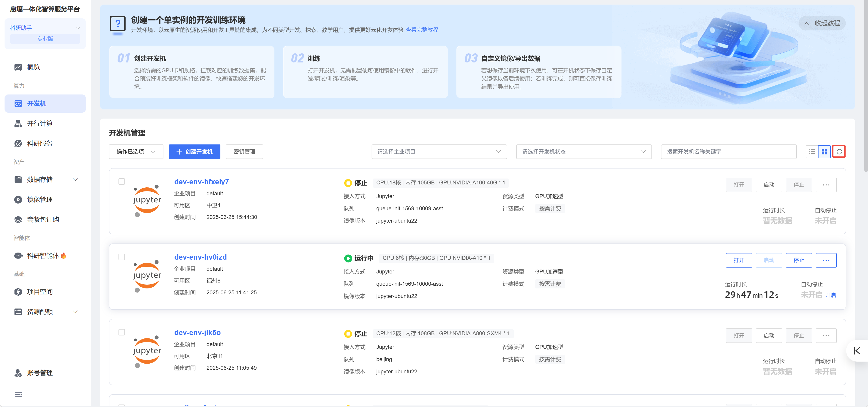Click 打开 for dev-env-hfxely7

point(739,185)
